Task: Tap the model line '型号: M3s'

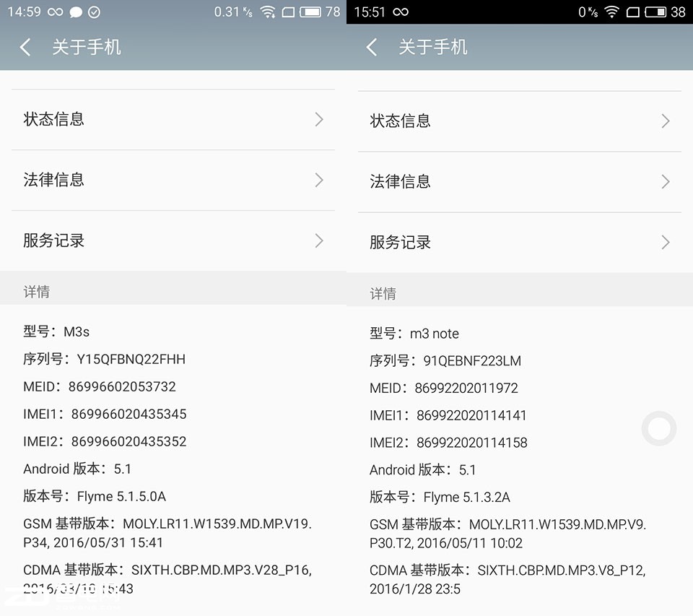Action: point(56,331)
